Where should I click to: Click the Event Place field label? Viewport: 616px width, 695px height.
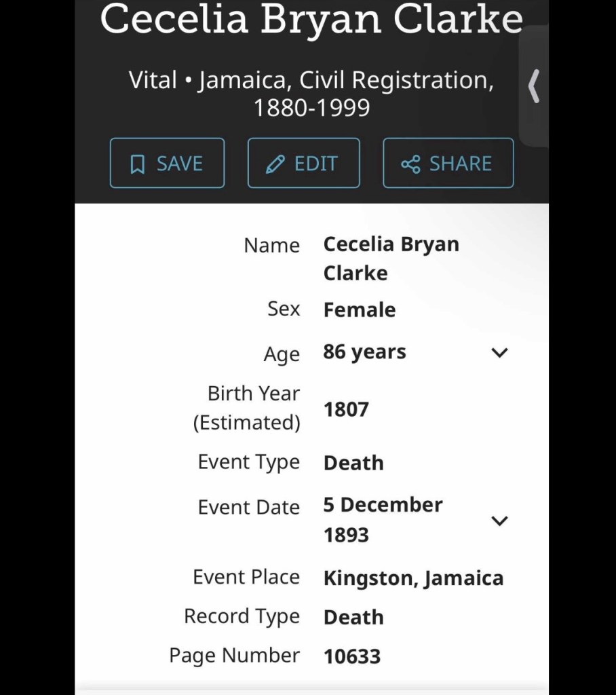246,577
